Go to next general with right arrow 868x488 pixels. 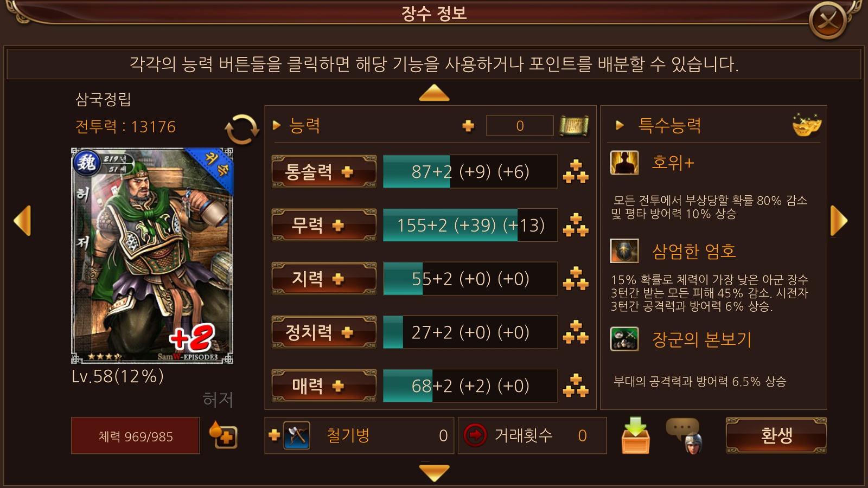[x=839, y=221]
